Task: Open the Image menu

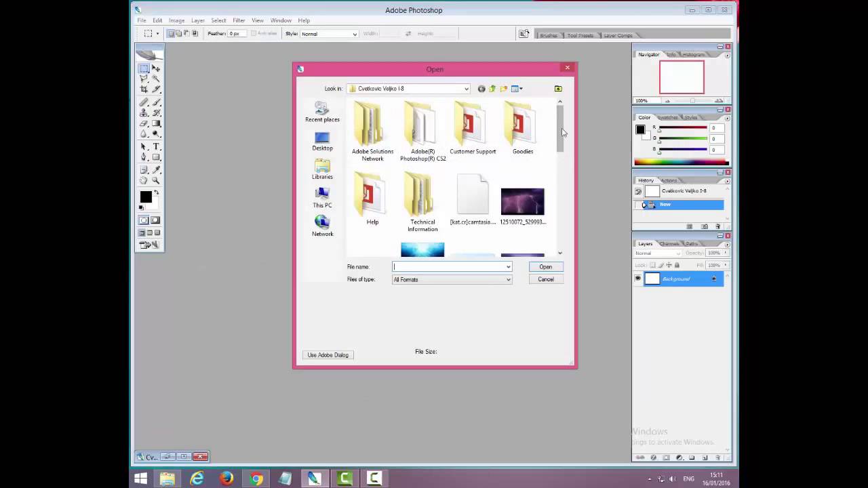Action: [176, 20]
